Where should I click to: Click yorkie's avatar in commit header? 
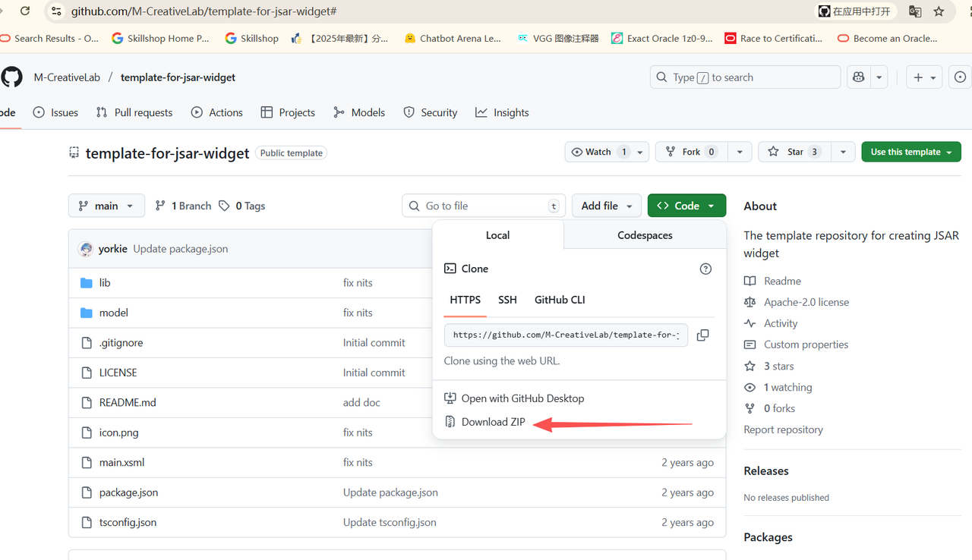click(86, 249)
